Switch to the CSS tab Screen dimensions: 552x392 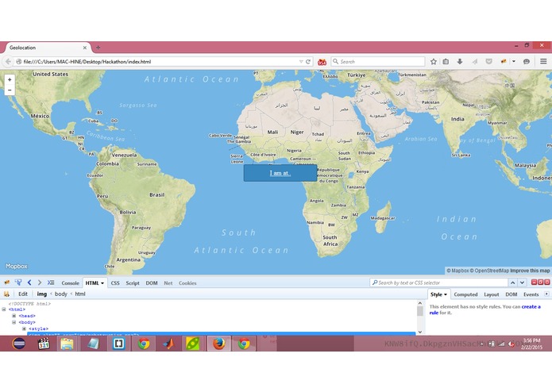click(115, 283)
